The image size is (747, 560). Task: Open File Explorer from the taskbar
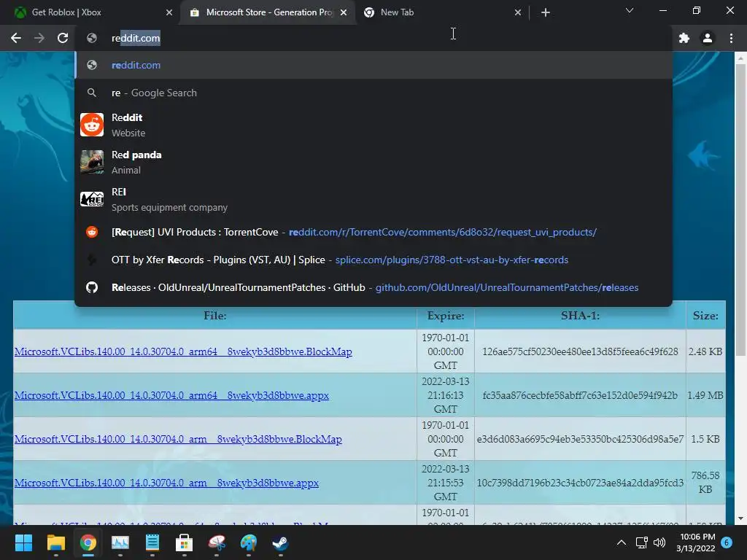(55, 542)
